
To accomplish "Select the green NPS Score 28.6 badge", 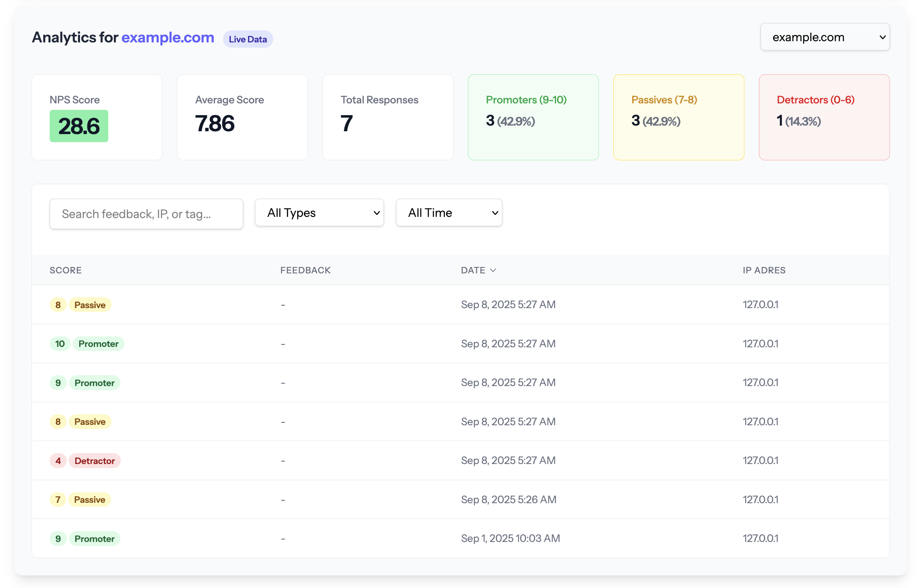I will (x=79, y=126).
